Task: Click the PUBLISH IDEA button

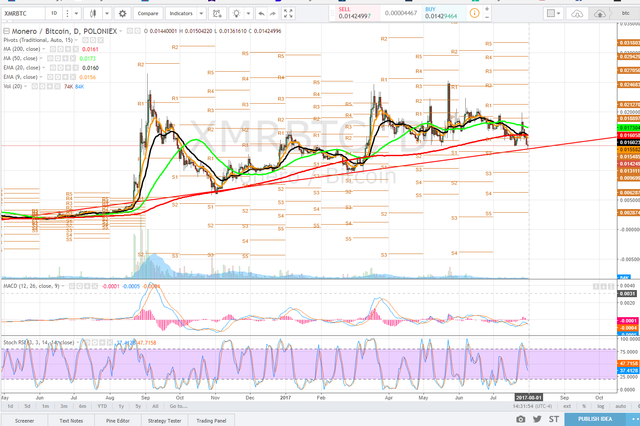Action: coord(595,419)
